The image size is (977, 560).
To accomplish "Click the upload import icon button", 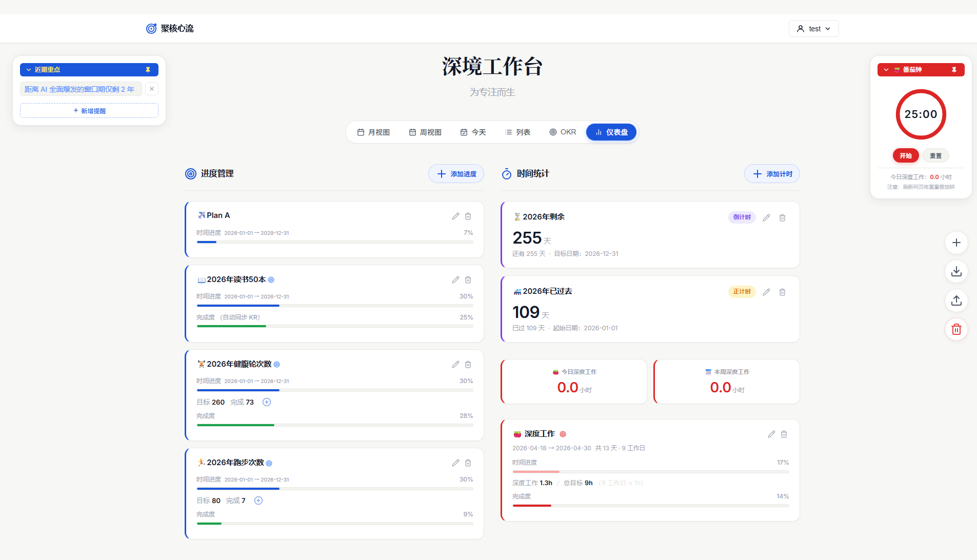I will 956,301.
